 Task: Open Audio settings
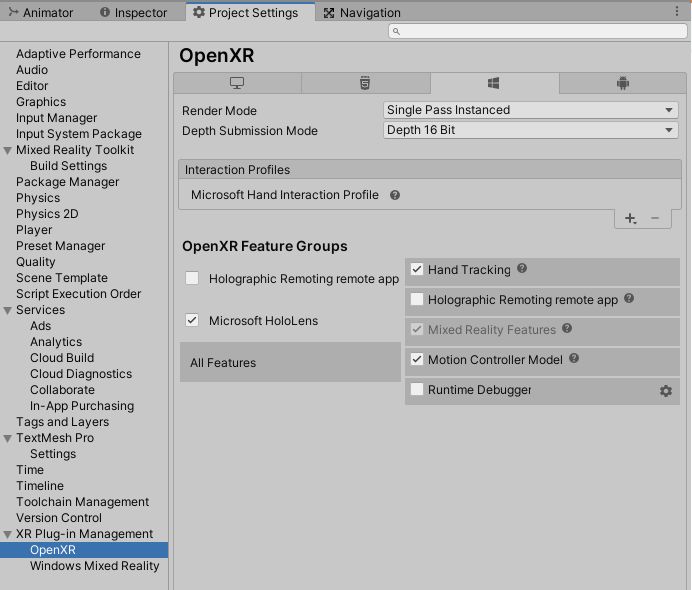[x=32, y=70]
